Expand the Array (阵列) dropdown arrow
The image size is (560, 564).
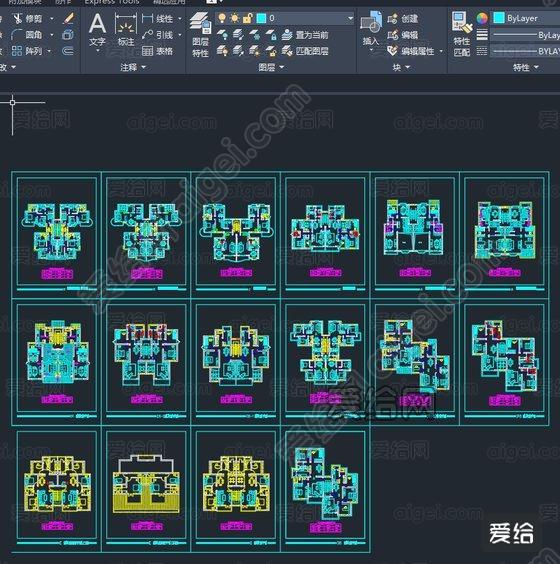50,51
